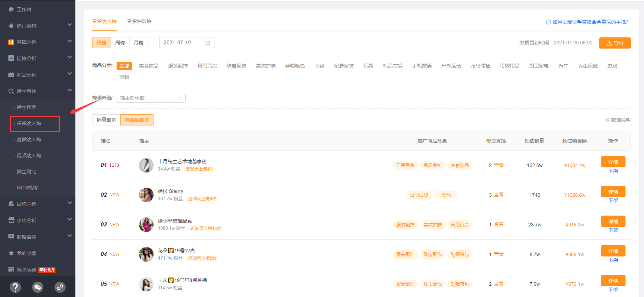Filter by 游戏 category
The image size is (644, 297).
tap(612, 66)
